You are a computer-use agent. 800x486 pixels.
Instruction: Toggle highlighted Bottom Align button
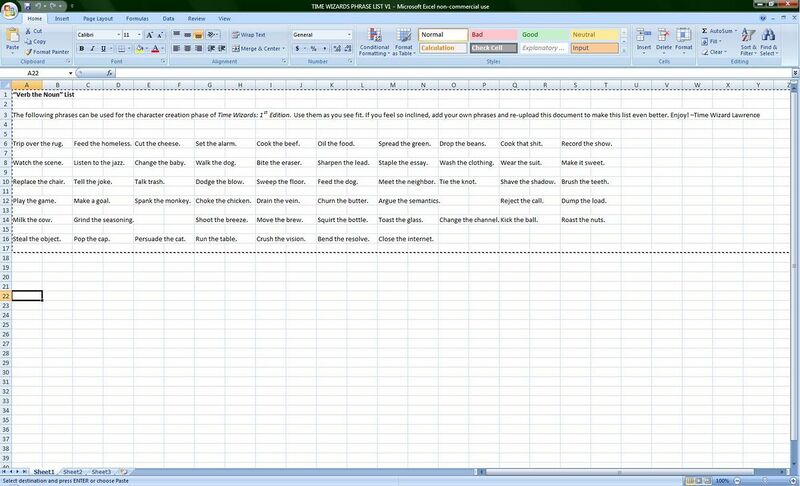pos(198,35)
